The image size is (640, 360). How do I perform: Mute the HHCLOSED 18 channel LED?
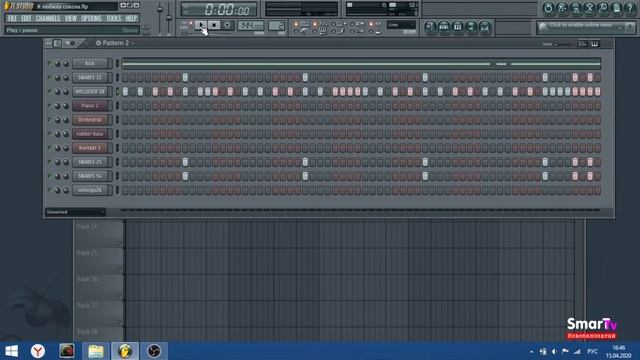[x=49, y=91]
